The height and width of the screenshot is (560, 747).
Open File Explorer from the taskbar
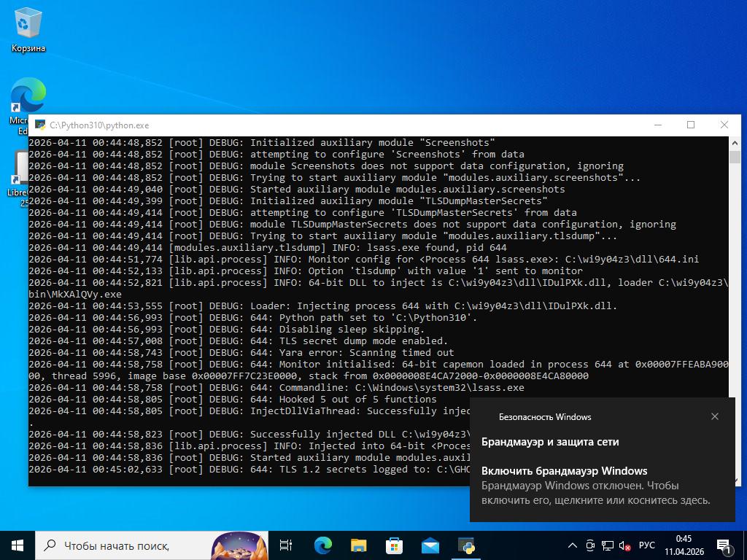click(358, 545)
